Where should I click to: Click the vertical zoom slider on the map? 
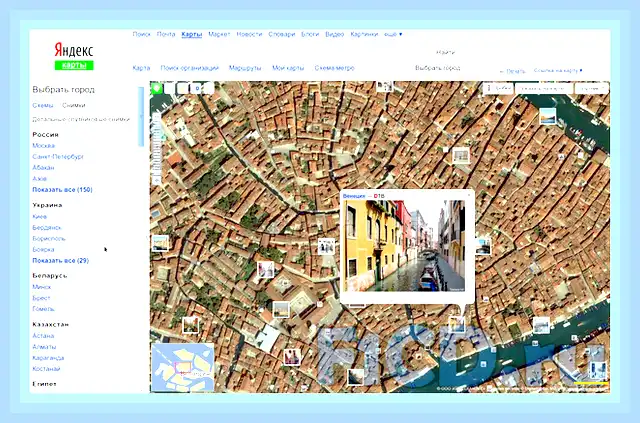point(156,148)
